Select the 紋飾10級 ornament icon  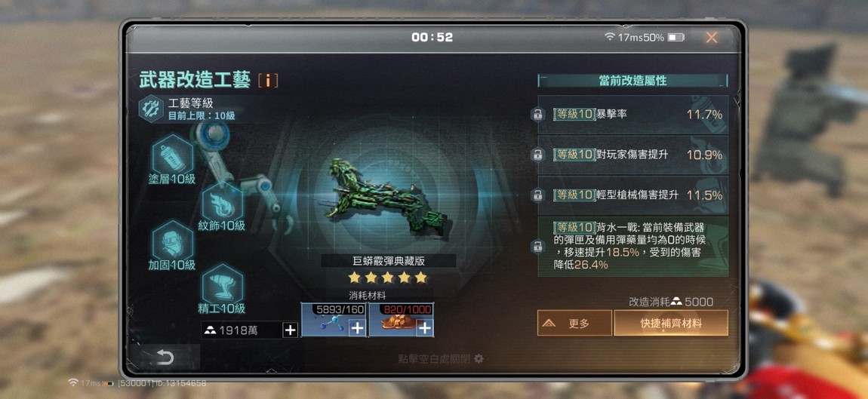coord(222,203)
